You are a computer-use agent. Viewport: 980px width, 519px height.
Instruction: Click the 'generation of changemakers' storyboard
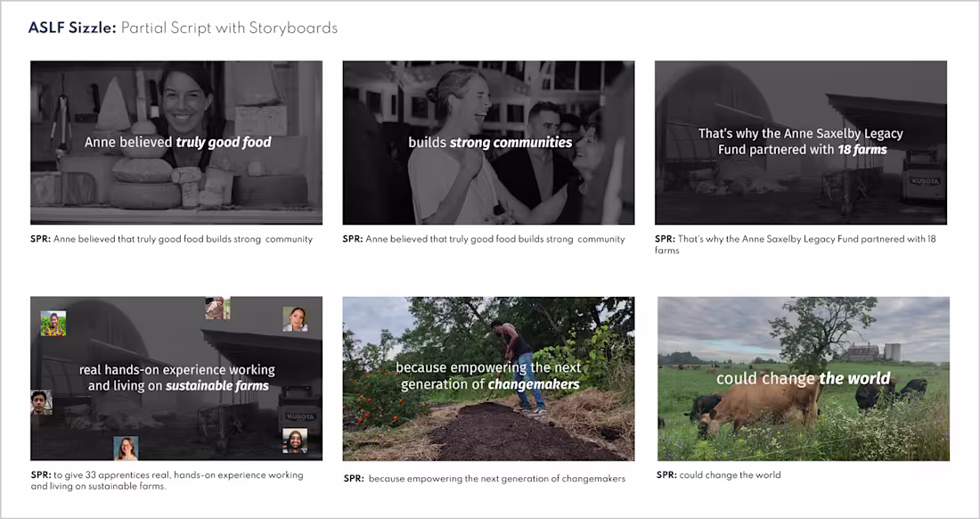point(488,378)
